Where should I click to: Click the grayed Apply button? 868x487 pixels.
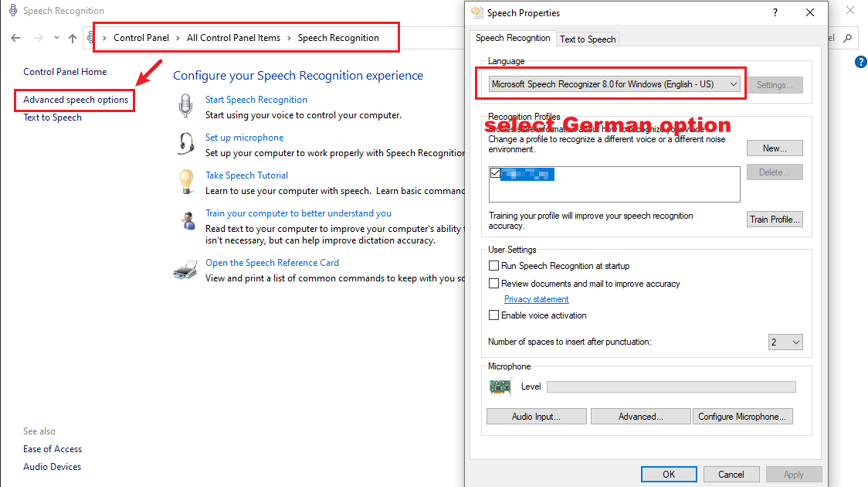click(793, 475)
